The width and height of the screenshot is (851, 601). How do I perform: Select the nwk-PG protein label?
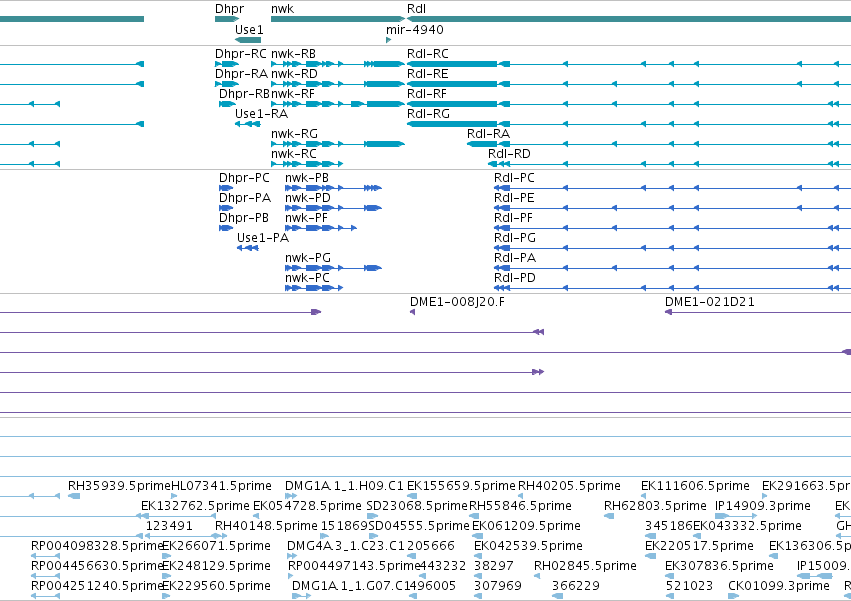[308, 258]
